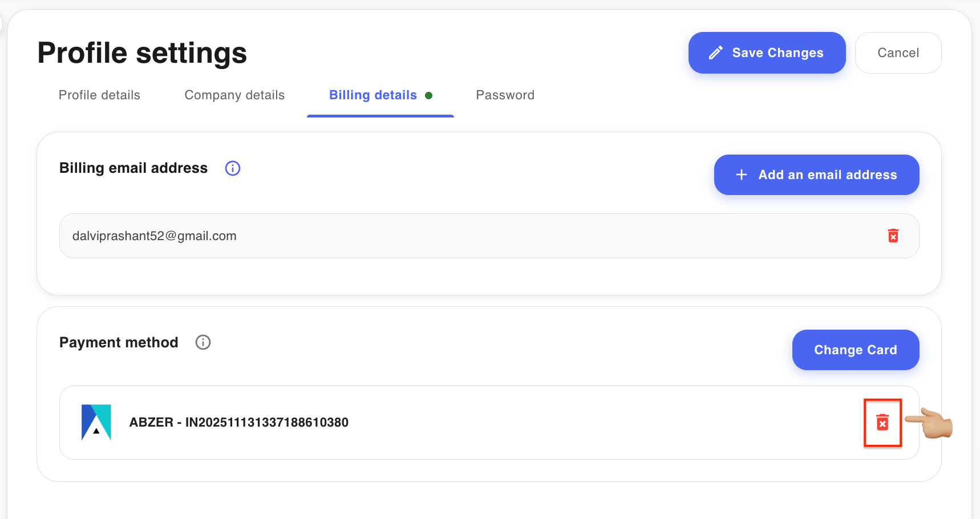This screenshot has height=519, width=980.
Task: Cancel the profile settings edits
Action: coord(898,53)
